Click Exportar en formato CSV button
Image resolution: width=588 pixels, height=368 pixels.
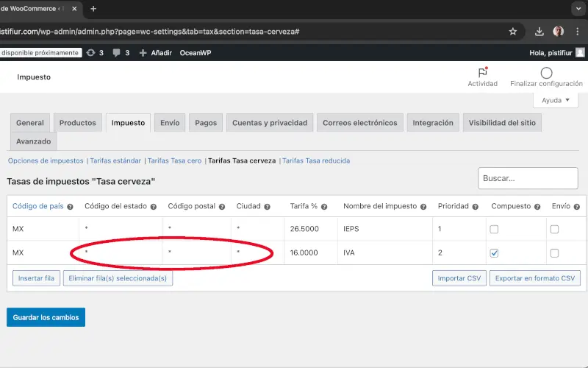[535, 278]
